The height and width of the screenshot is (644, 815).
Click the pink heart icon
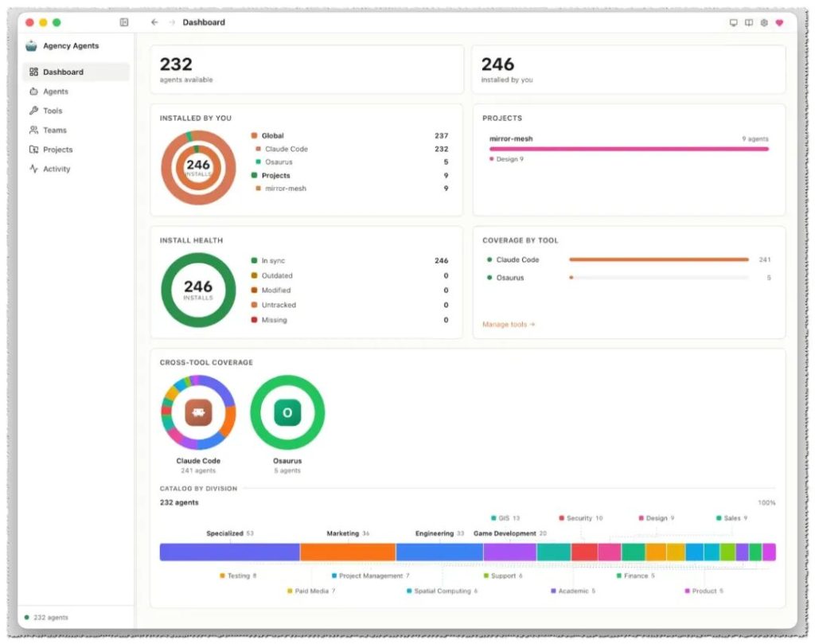click(x=779, y=22)
